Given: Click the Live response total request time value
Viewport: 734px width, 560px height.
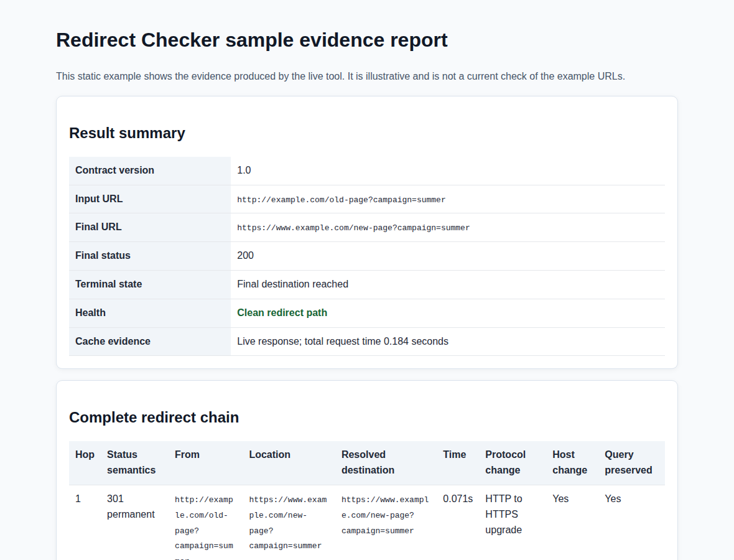Looking at the screenshot, I should tap(343, 341).
